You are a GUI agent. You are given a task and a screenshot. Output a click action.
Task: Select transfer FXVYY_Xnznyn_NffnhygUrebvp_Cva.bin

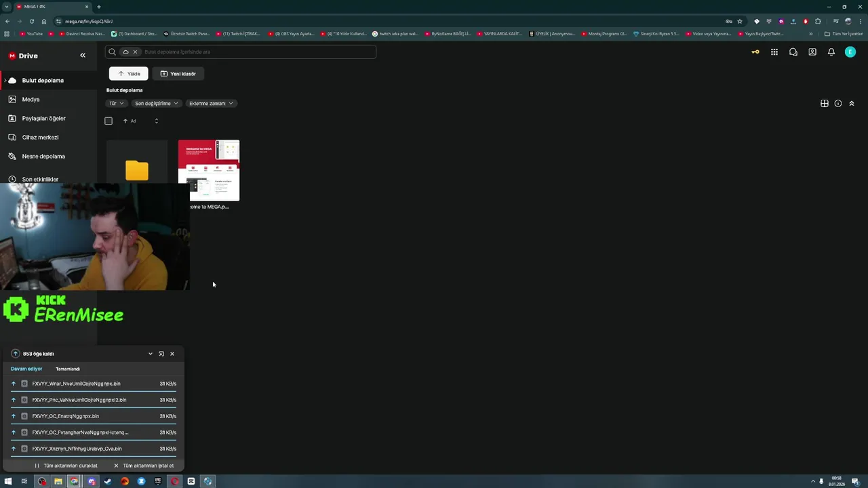(94, 449)
